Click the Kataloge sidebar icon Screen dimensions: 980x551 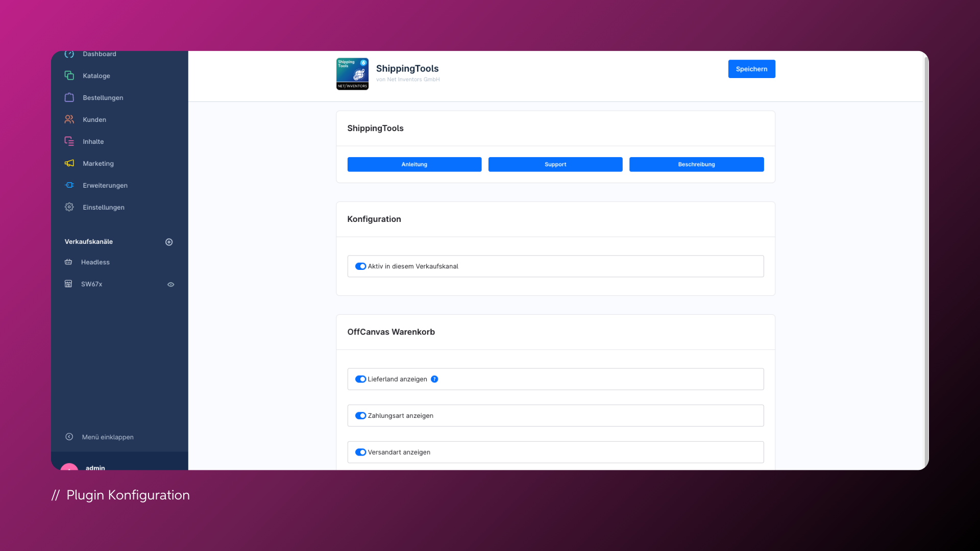(69, 76)
